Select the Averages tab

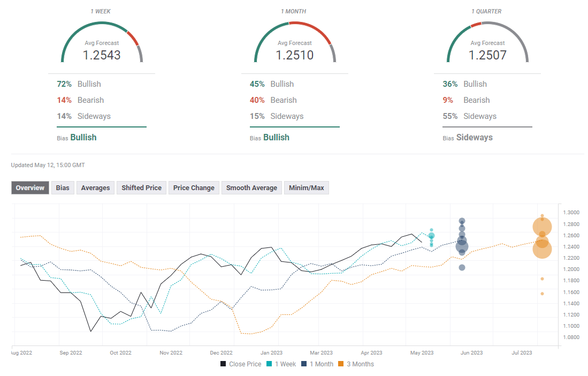point(96,188)
